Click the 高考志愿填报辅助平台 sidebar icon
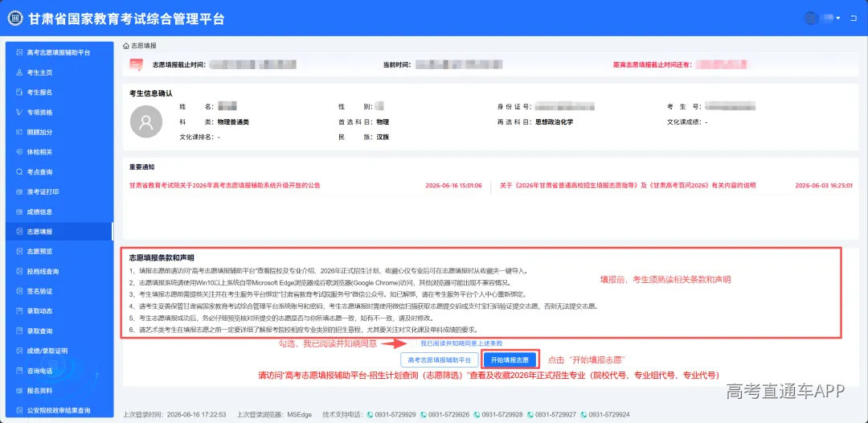868x423 pixels. (x=19, y=52)
